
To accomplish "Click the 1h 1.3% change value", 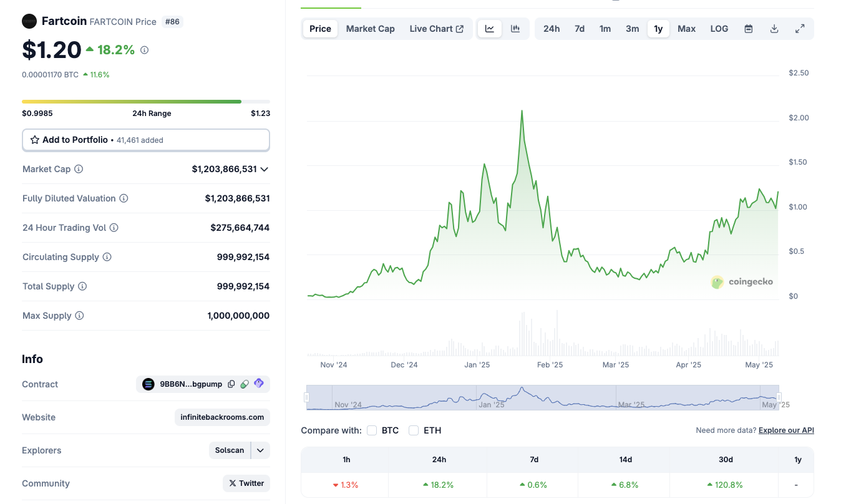I will pos(346,485).
